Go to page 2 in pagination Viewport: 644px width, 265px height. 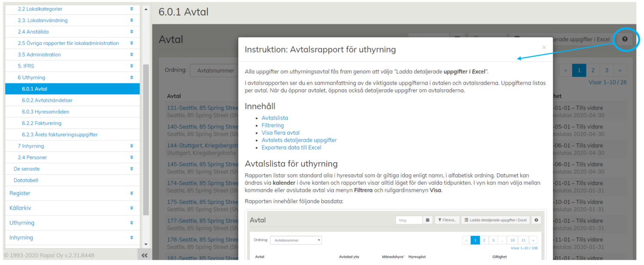593,70
